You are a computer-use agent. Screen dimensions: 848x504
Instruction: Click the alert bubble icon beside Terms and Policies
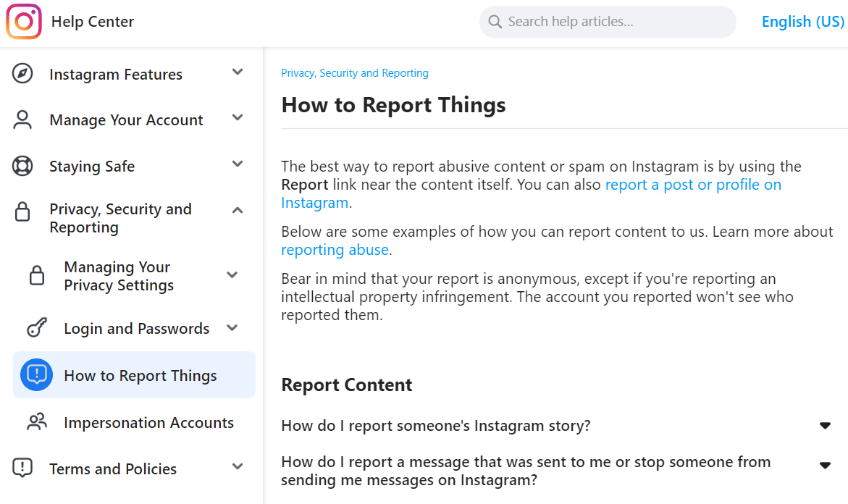[22, 468]
